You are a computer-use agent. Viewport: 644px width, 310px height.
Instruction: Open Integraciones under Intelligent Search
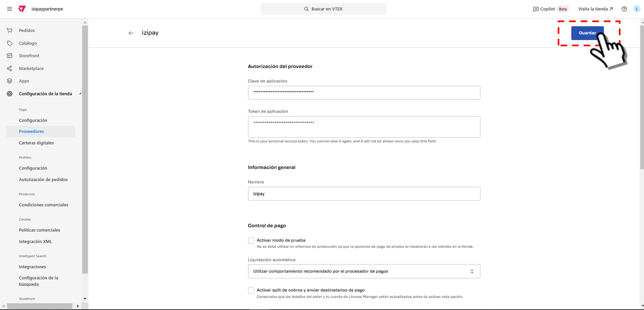(x=32, y=267)
